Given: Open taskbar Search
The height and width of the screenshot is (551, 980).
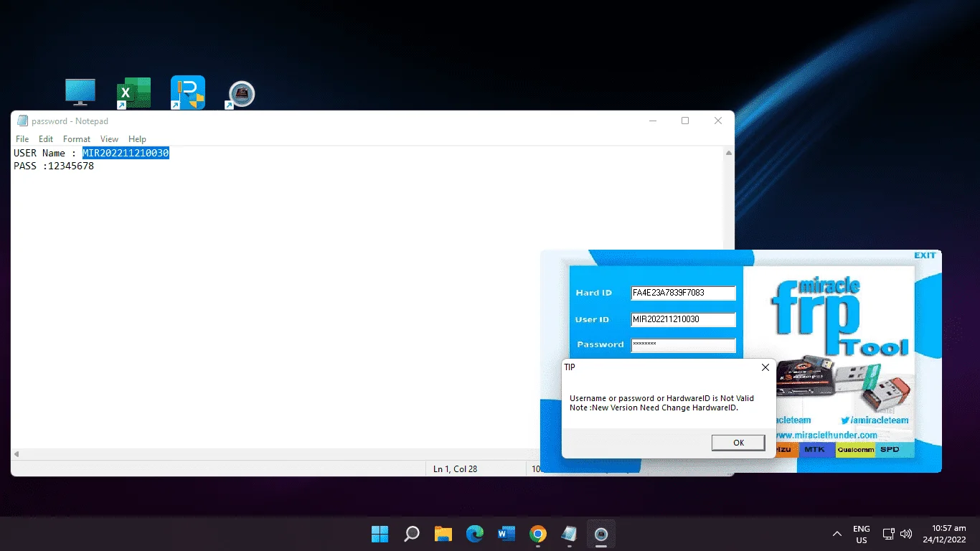Looking at the screenshot, I should (412, 534).
